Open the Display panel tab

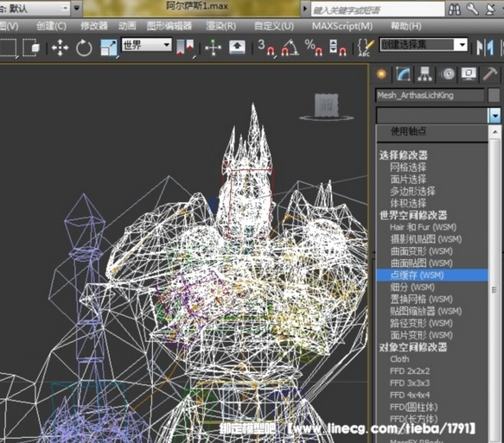pos(469,74)
